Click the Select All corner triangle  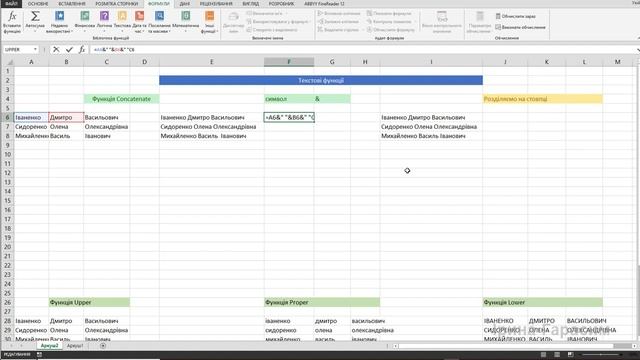coord(10,62)
